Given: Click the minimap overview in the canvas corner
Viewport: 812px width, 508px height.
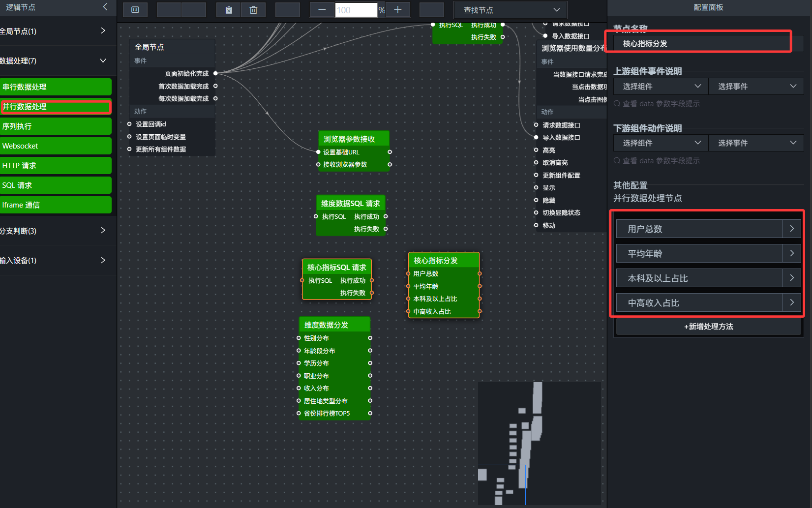Looking at the screenshot, I should pyautogui.click(x=540, y=443).
